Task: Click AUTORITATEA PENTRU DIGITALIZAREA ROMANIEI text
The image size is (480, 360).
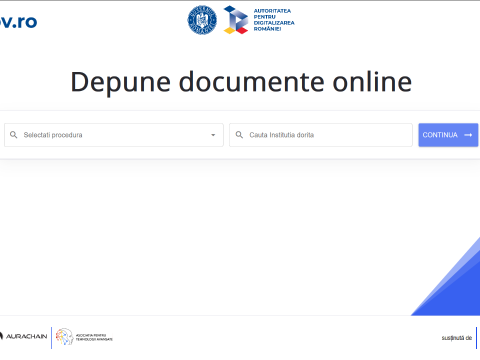Action: 274,20
